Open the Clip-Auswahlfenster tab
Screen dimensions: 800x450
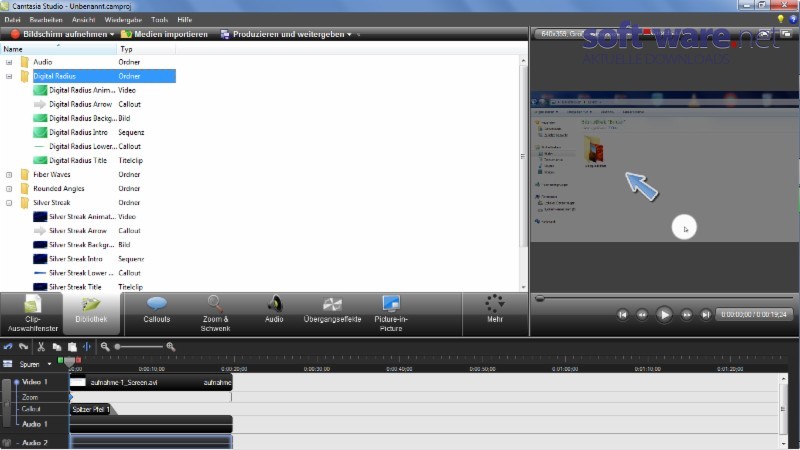(x=33, y=314)
